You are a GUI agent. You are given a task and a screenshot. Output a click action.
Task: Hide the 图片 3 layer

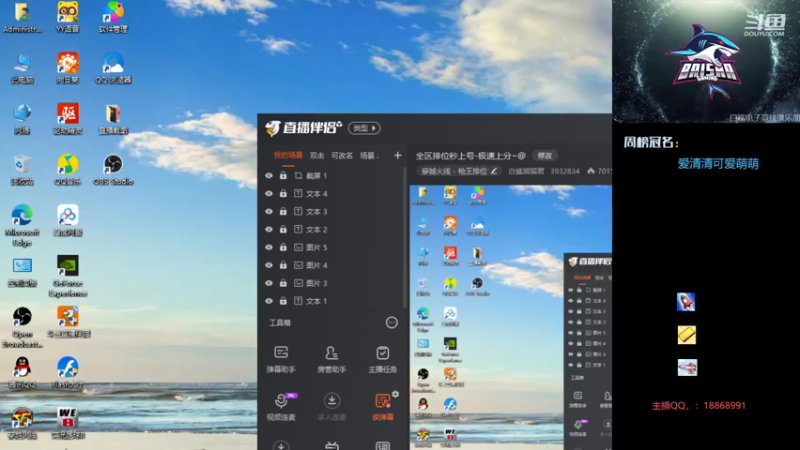click(x=269, y=283)
